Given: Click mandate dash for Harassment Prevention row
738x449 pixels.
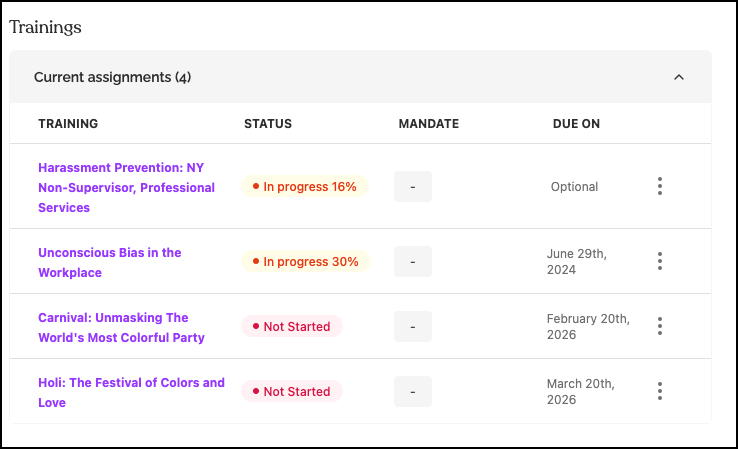Looking at the screenshot, I should point(413,186).
